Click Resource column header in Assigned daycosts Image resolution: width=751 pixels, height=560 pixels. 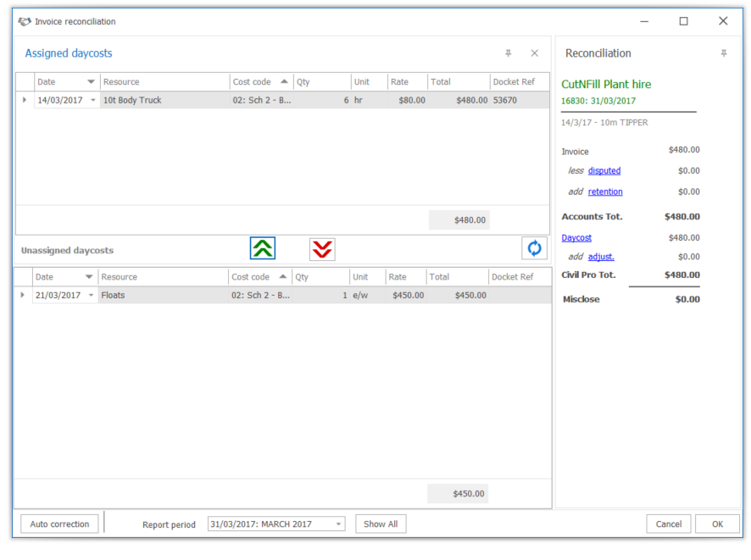pyautogui.click(x=164, y=82)
